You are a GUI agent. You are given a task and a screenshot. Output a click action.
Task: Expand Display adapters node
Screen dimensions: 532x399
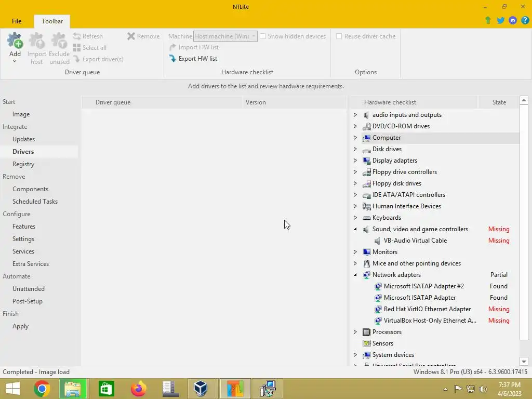pyautogui.click(x=355, y=161)
